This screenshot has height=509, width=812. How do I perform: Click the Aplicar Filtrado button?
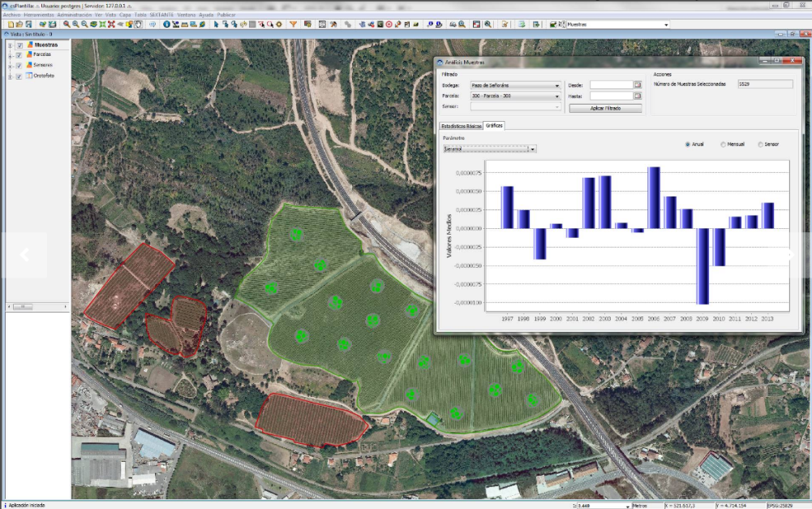click(605, 108)
